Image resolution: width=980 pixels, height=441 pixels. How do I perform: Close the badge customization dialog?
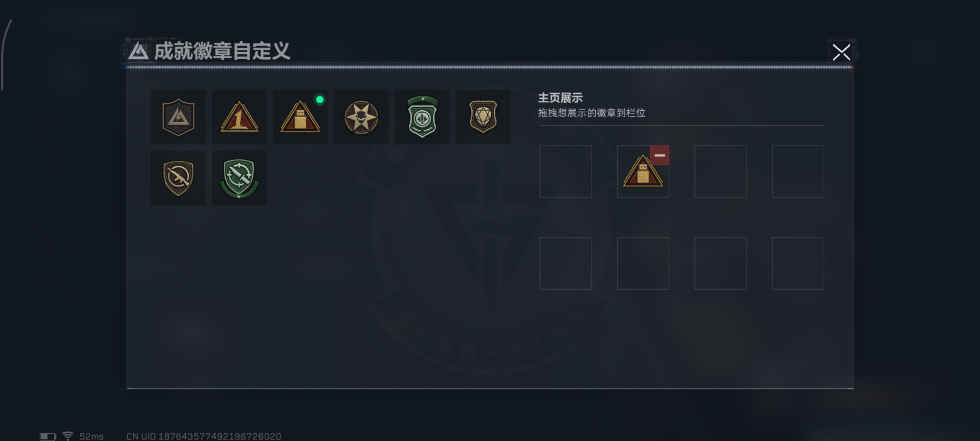[841, 52]
